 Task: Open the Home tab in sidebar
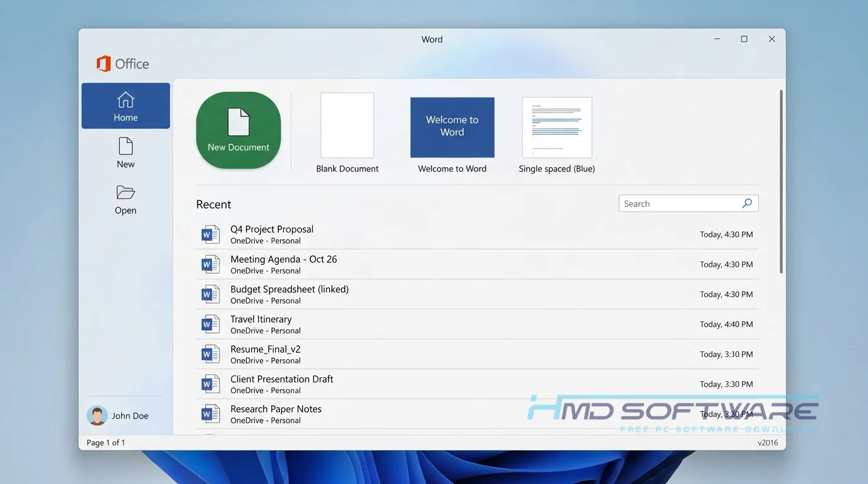126,106
